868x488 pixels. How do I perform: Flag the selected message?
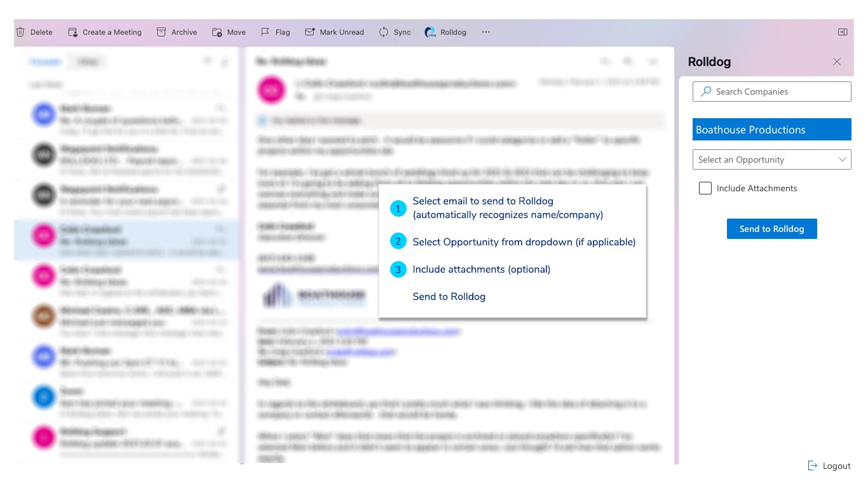[275, 32]
